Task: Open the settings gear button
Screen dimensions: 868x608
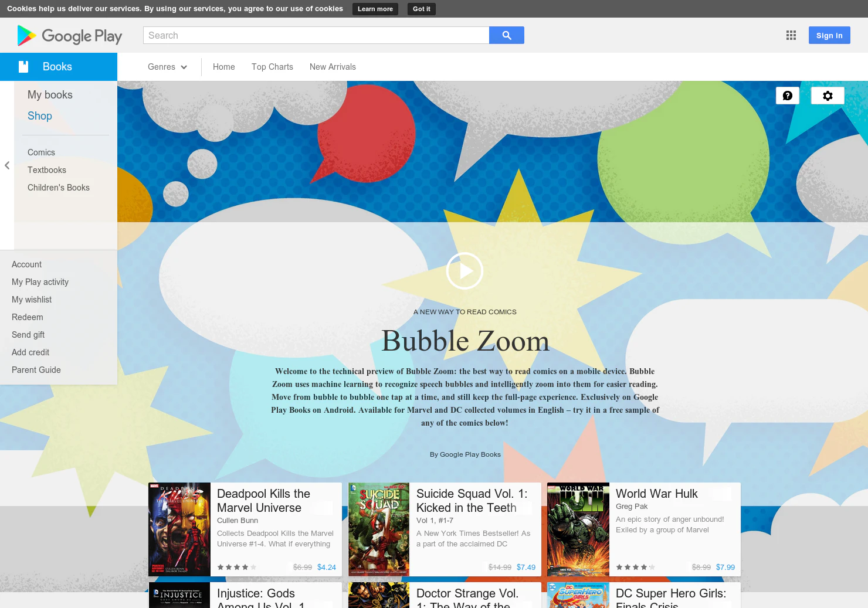Action: [x=828, y=96]
